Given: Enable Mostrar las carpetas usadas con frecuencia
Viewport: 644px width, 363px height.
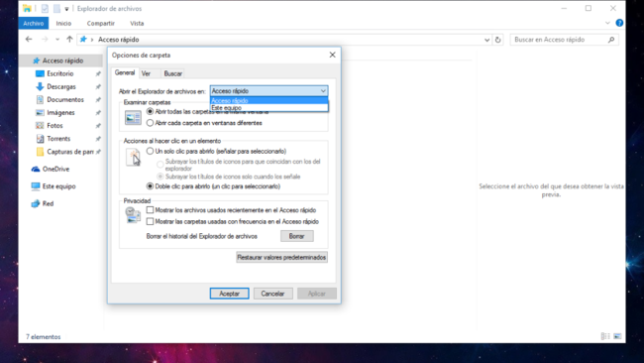Looking at the screenshot, I should coord(150,221).
